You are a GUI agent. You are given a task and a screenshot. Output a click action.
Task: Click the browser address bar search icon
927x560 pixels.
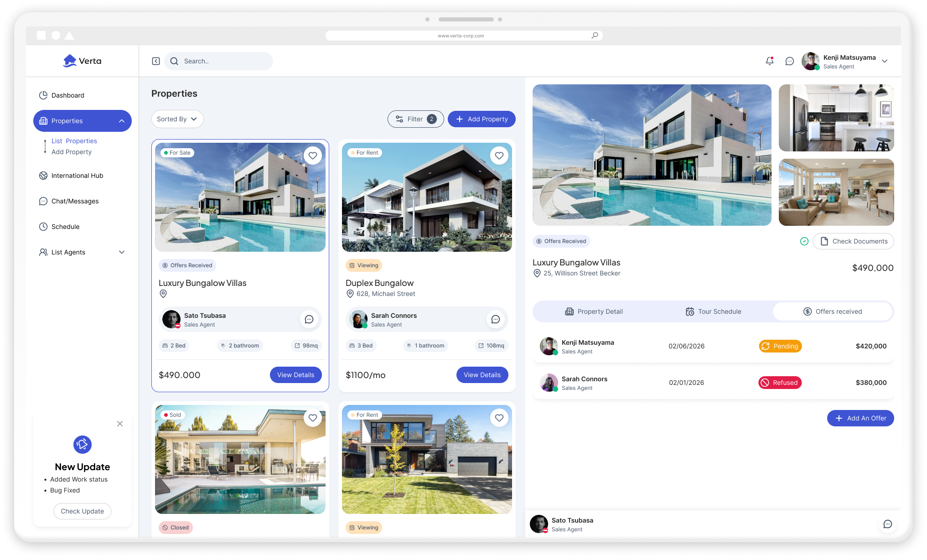[x=595, y=36]
